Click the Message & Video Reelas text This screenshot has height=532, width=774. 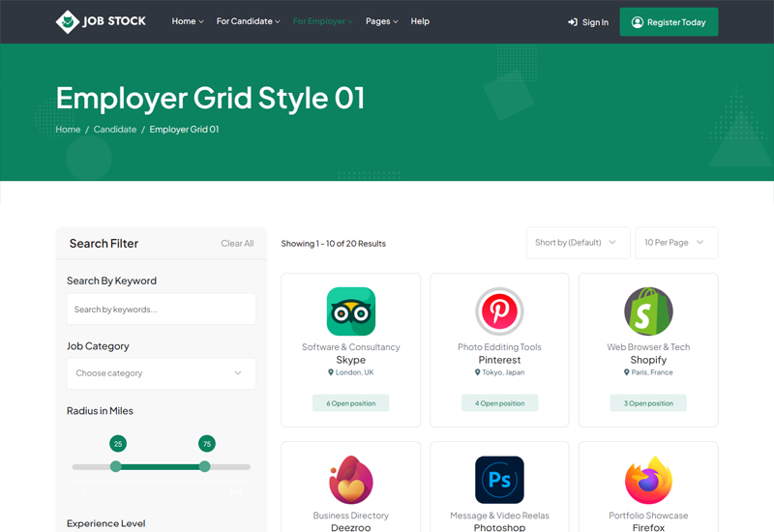pyautogui.click(x=499, y=516)
